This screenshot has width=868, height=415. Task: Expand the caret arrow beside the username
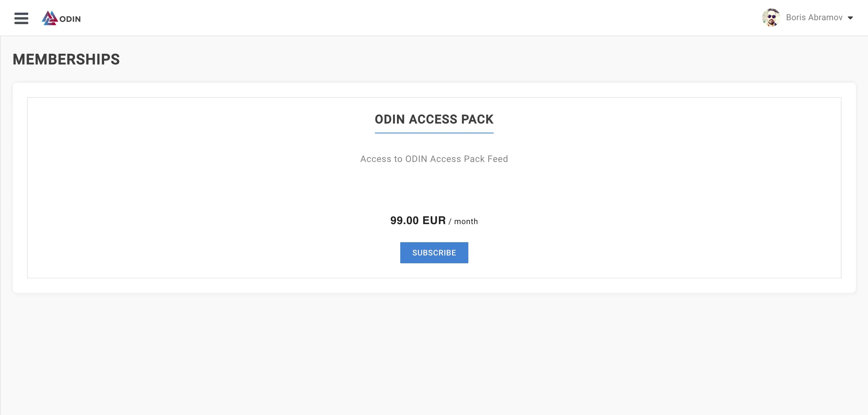tap(850, 18)
